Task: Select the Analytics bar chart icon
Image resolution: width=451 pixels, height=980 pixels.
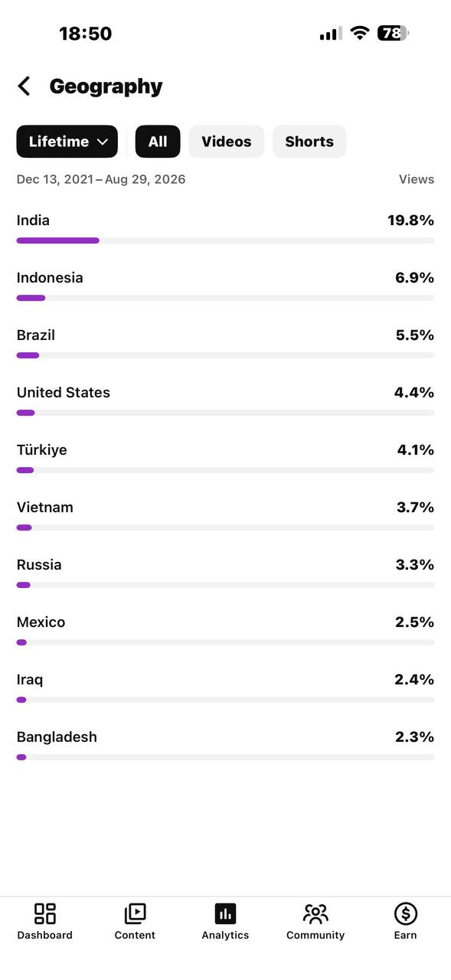Action: (x=225, y=913)
